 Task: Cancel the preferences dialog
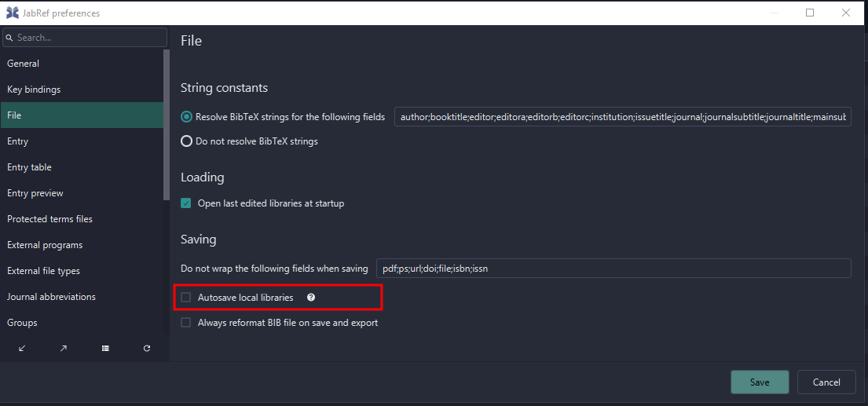point(826,382)
